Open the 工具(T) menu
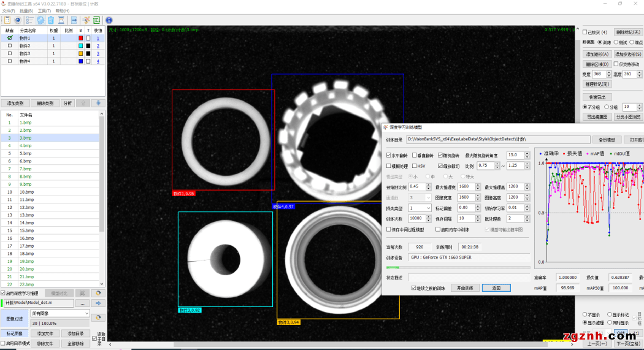644x350 pixels. point(44,11)
